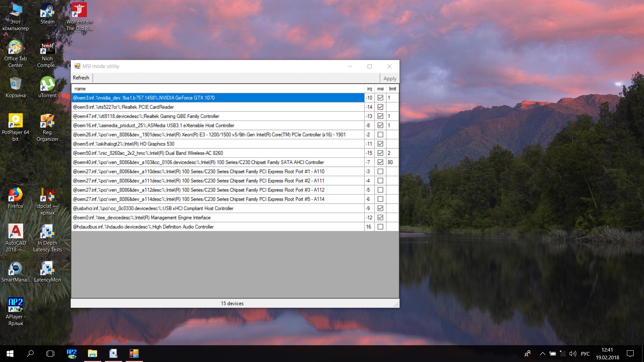
Task: Open File Explorer from the taskbar
Action: (x=93, y=353)
